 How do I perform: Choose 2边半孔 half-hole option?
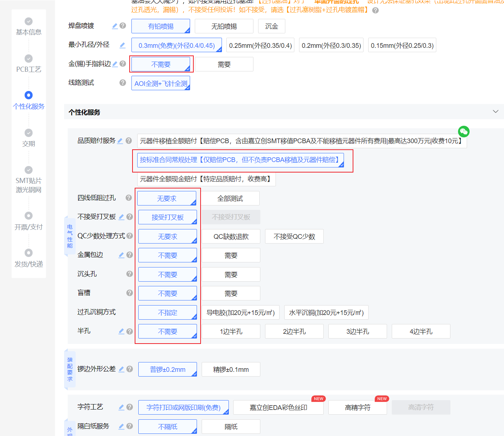[x=294, y=332]
